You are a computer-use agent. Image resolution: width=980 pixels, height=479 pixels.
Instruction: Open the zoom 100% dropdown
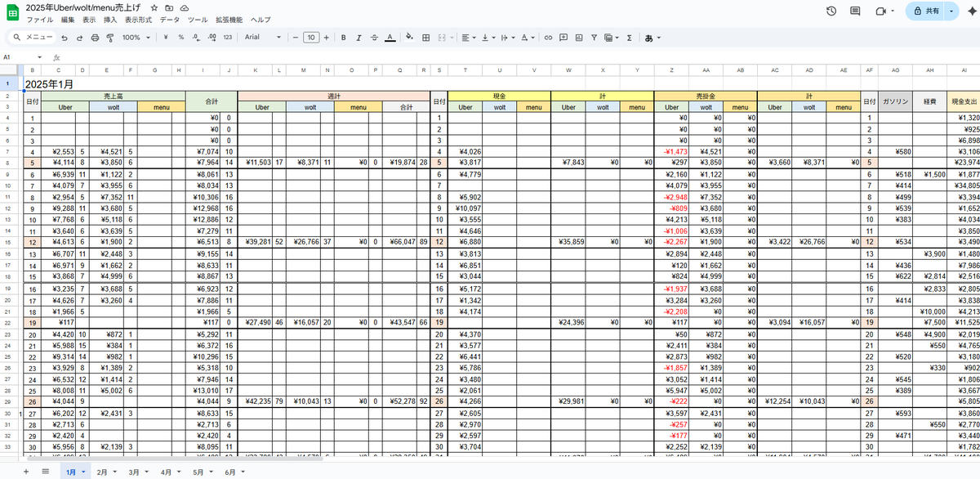[x=135, y=38]
